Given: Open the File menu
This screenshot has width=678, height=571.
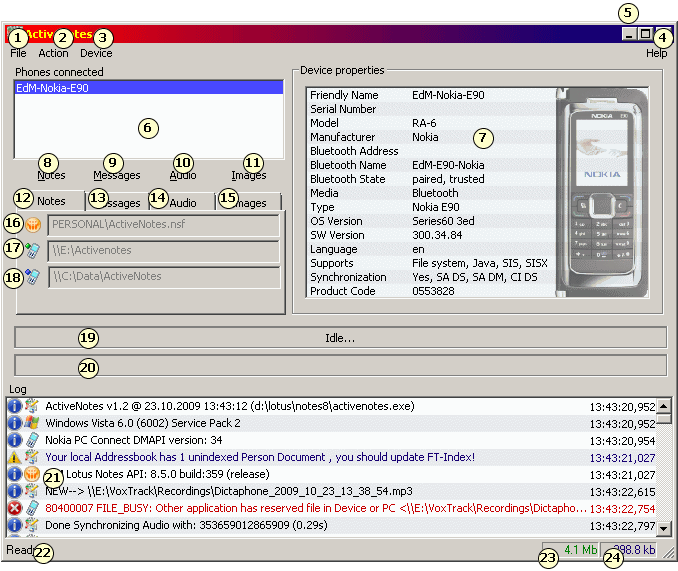Looking at the screenshot, I should (18, 53).
